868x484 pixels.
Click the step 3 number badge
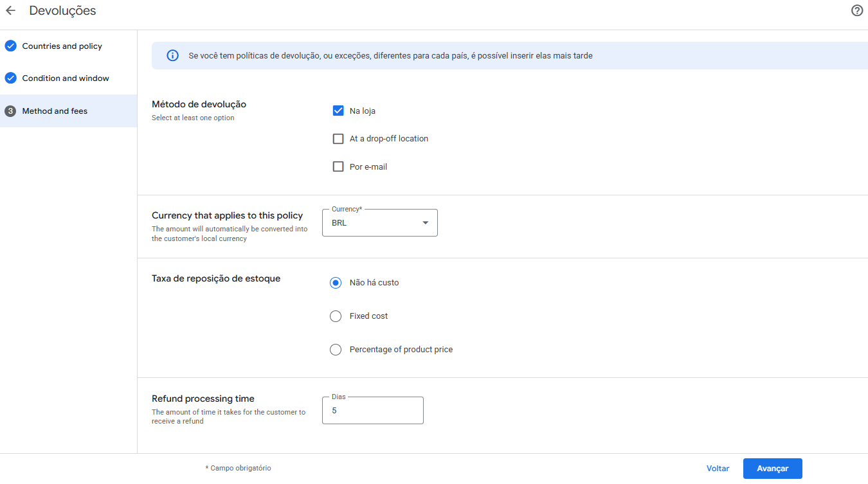(x=10, y=111)
